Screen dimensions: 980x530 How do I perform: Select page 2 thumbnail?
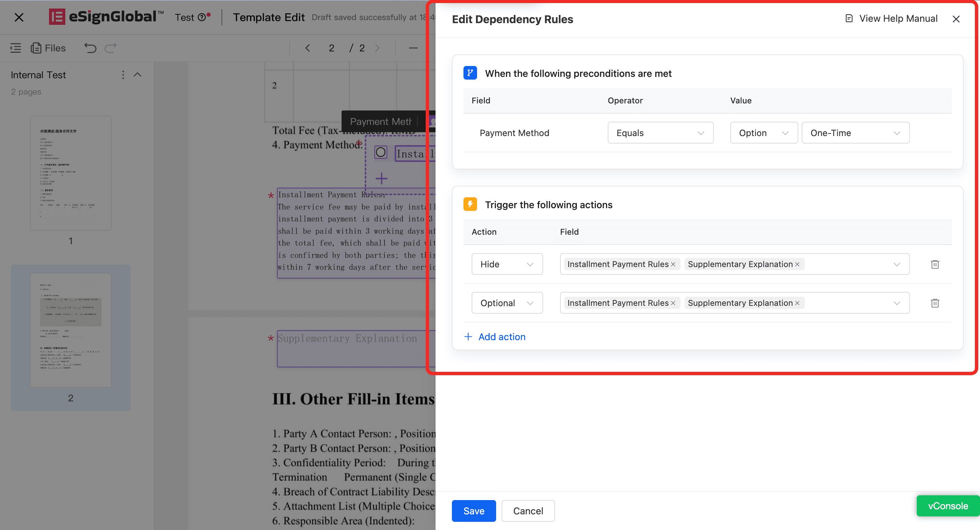[71, 330]
